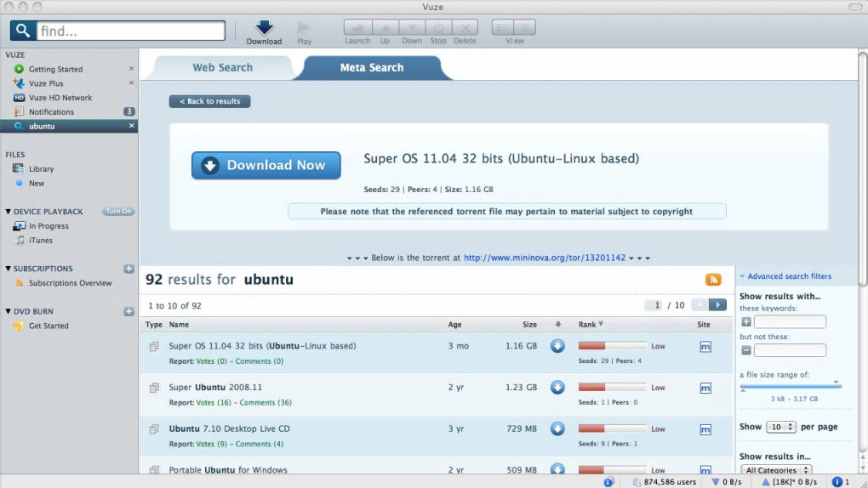Open Votes (9) for Ubuntu 7.10
Screen dimensions: 868x488
(211, 445)
